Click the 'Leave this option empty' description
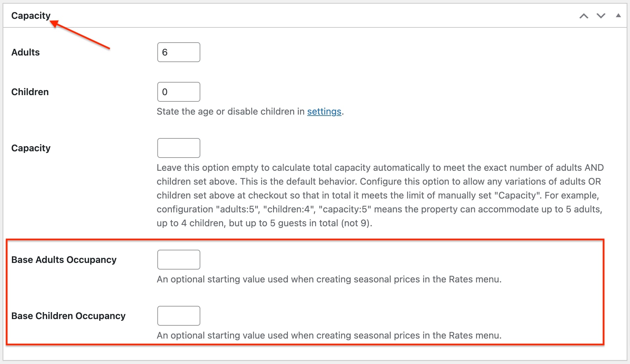 (380, 195)
